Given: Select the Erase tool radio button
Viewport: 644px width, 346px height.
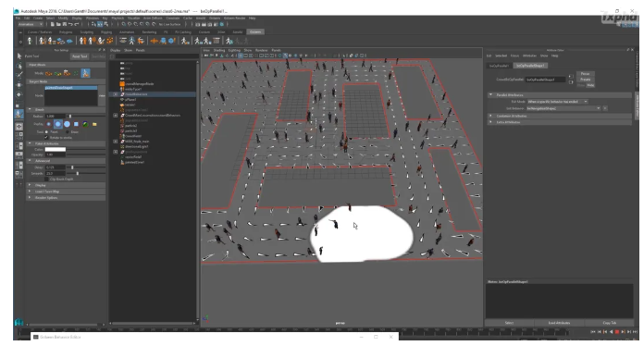Looking at the screenshot, I should tap(68, 132).
